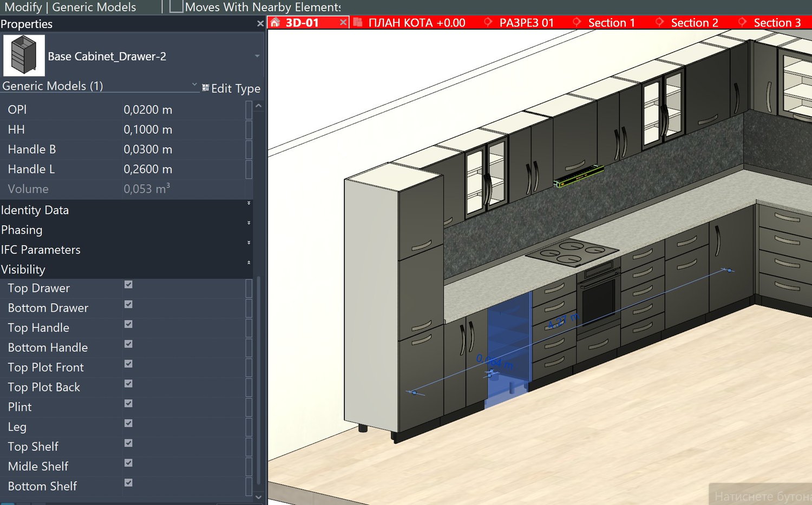The height and width of the screenshot is (505, 812).
Task: Expand the IFC Parameters section
Action: coord(249,243)
